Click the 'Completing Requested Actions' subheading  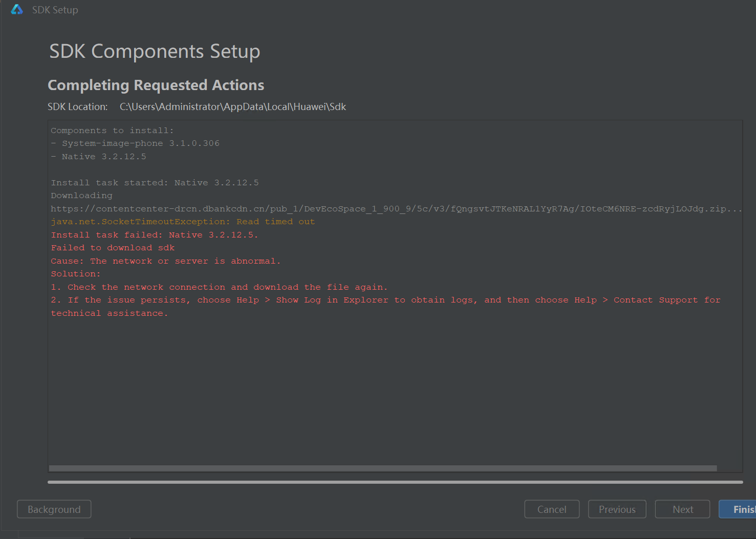click(156, 85)
